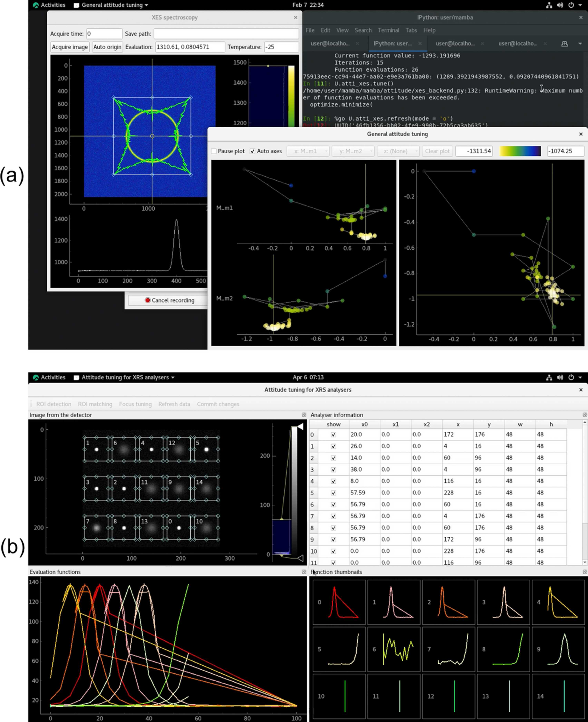The height and width of the screenshot is (722, 588).
Task: Toggle show checkbox for analyser row 0
Action: point(333,434)
